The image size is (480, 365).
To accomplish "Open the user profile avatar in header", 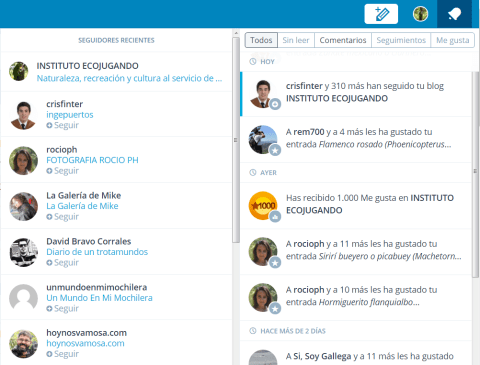I will [x=420, y=14].
